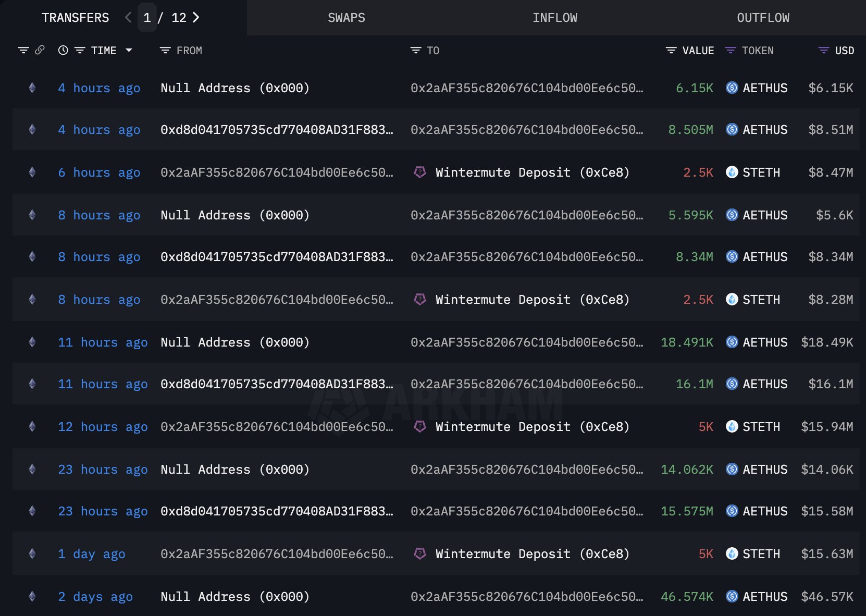Click AETHUS token on $46.57K row

coord(765,597)
